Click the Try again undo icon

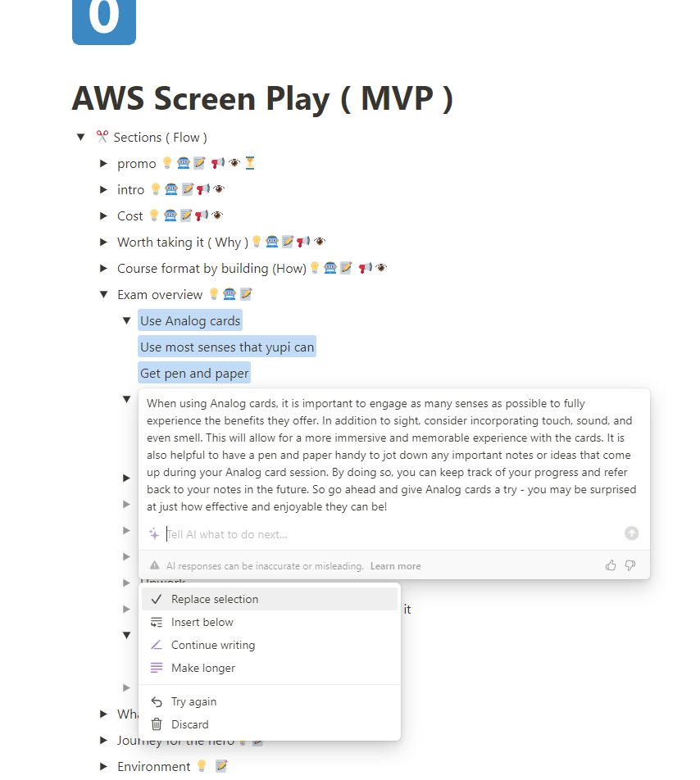pyautogui.click(x=157, y=701)
